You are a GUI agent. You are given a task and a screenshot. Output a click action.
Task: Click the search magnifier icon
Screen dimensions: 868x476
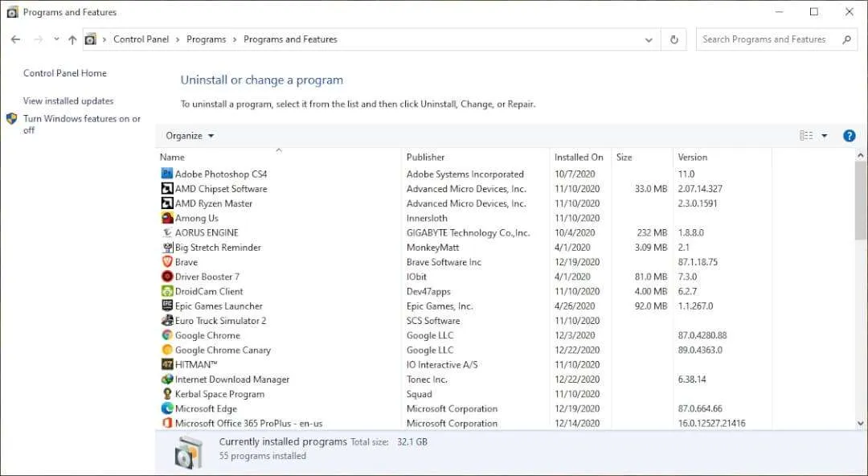coord(846,39)
